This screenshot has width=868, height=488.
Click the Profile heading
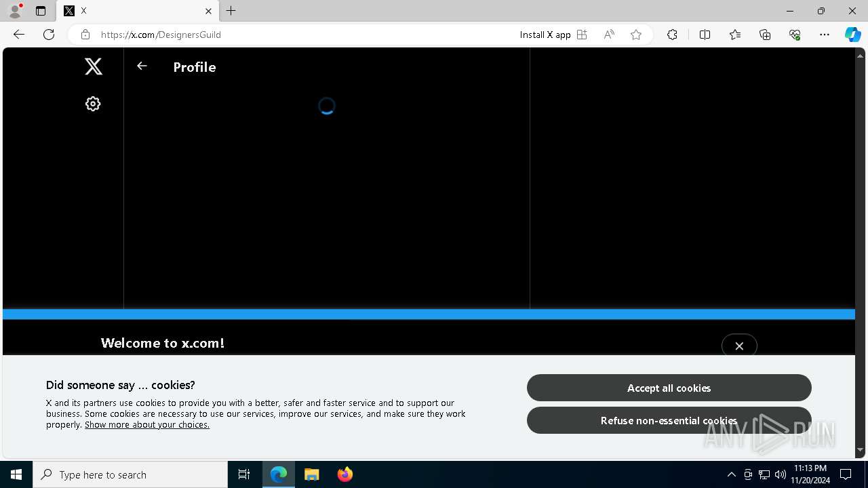coord(195,67)
